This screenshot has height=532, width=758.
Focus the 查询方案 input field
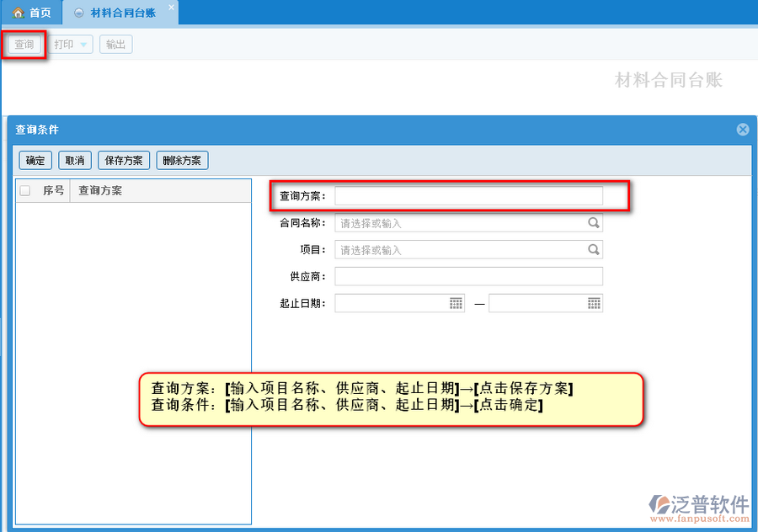point(468,196)
